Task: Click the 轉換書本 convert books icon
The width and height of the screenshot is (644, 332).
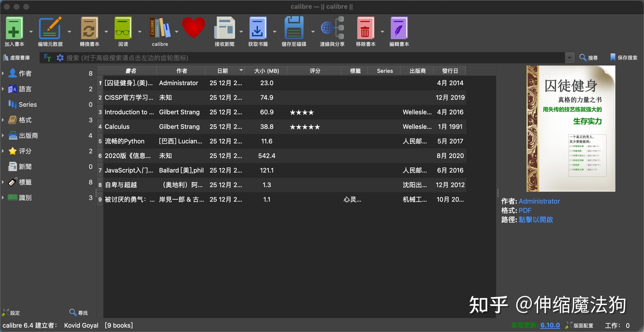Action: pyautogui.click(x=89, y=28)
